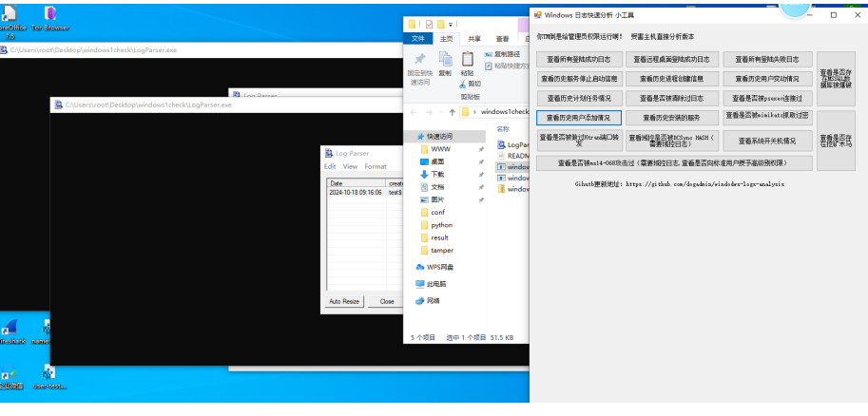Click 查看历史服务停止启动信息 button
Viewport: 868px width, 416px height.
[x=579, y=79]
